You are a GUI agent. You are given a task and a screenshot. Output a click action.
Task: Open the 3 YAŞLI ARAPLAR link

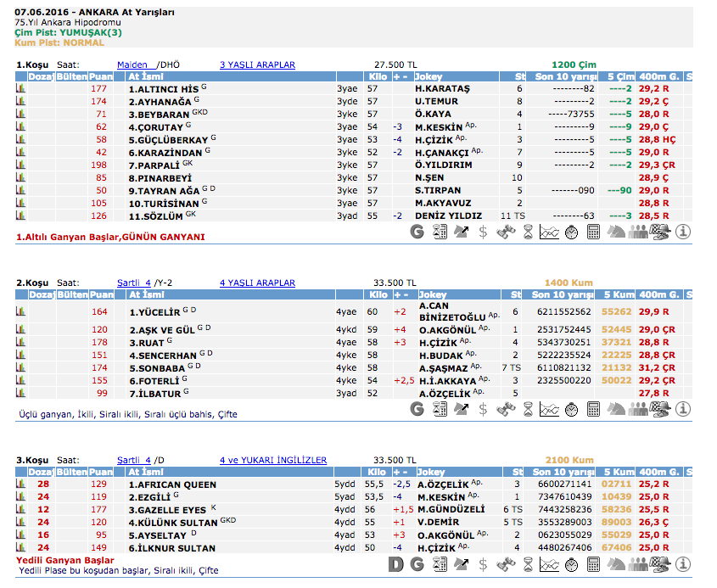tap(257, 64)
